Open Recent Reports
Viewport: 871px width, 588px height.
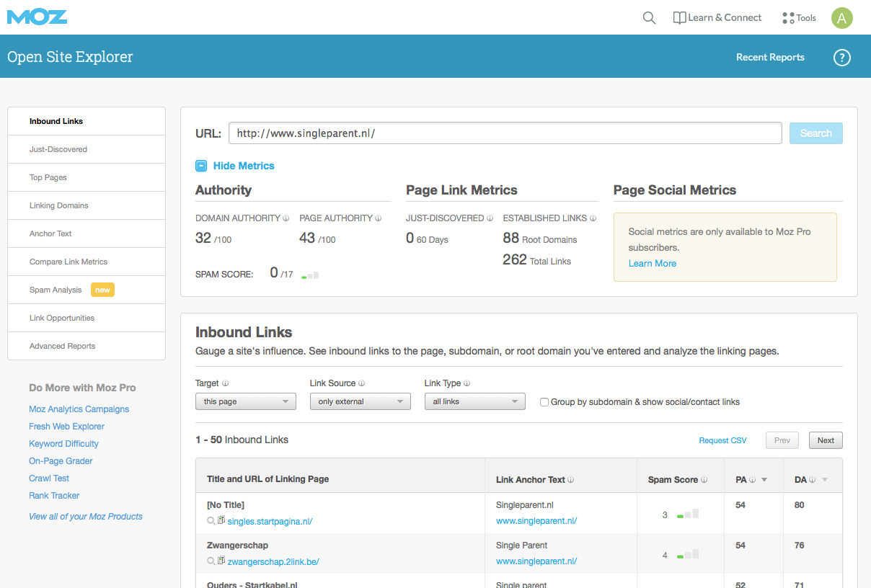pyautogui.click(x=770, y=58)
